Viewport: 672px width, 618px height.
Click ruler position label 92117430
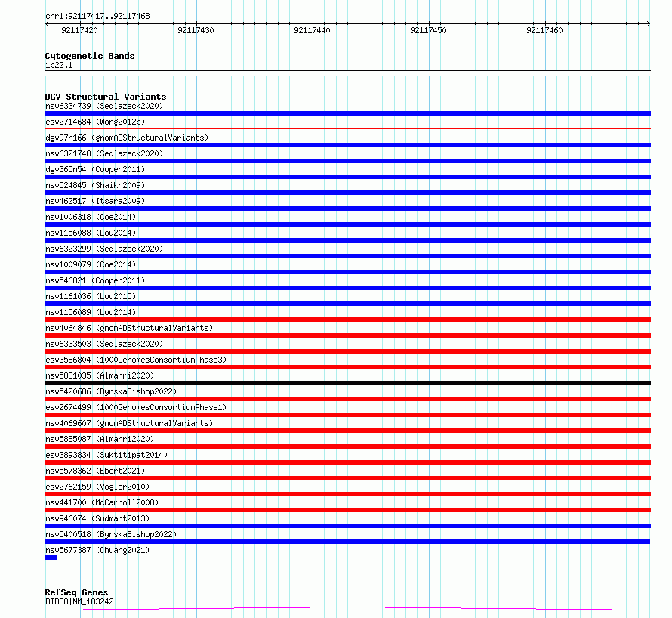(x=196, y=30)
